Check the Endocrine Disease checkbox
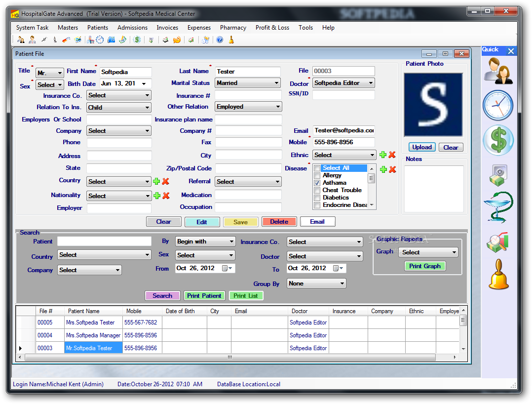Screen dimensions: 532x404 tap(317, 205)
